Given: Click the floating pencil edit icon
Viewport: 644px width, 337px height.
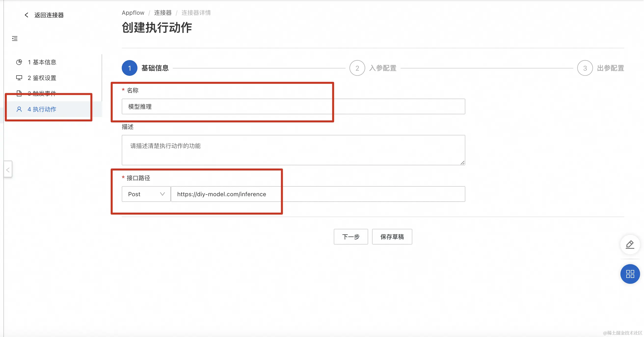Looking at the screenshot, I should tap(630, 245).
